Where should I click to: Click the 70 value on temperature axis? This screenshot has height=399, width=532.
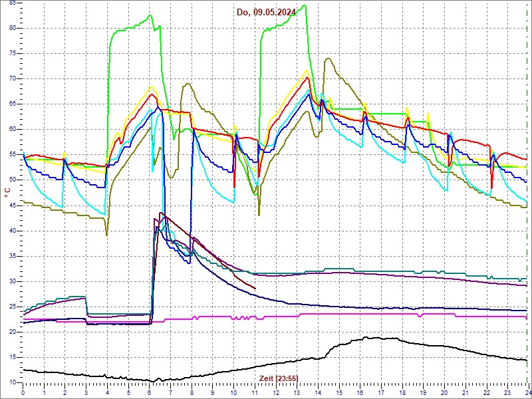coord(12,78)
